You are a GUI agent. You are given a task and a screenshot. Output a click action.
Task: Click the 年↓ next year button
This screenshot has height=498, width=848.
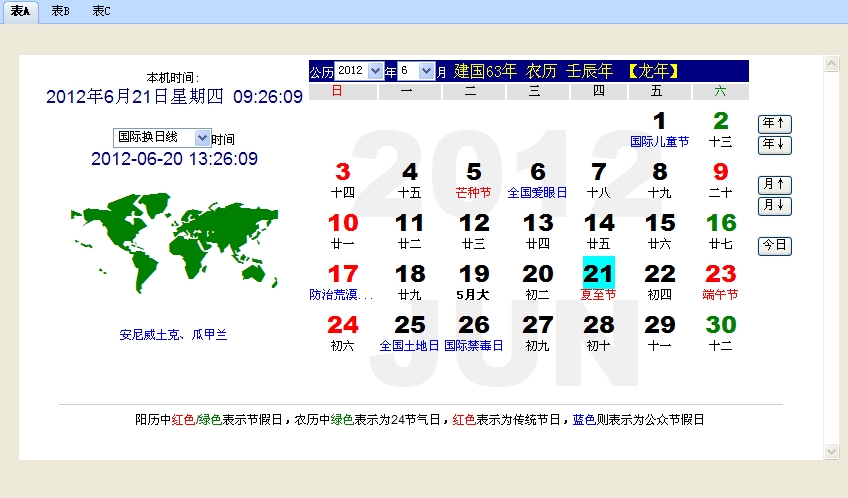pyautogui.click(x=774, y=145)
